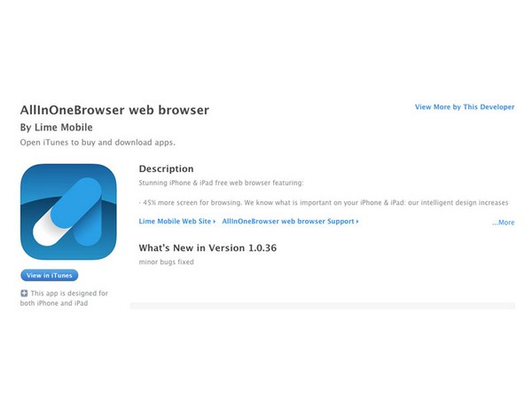Click the Stunning iPhone & iPad description line
532x399 pixels.
[221, 183]
